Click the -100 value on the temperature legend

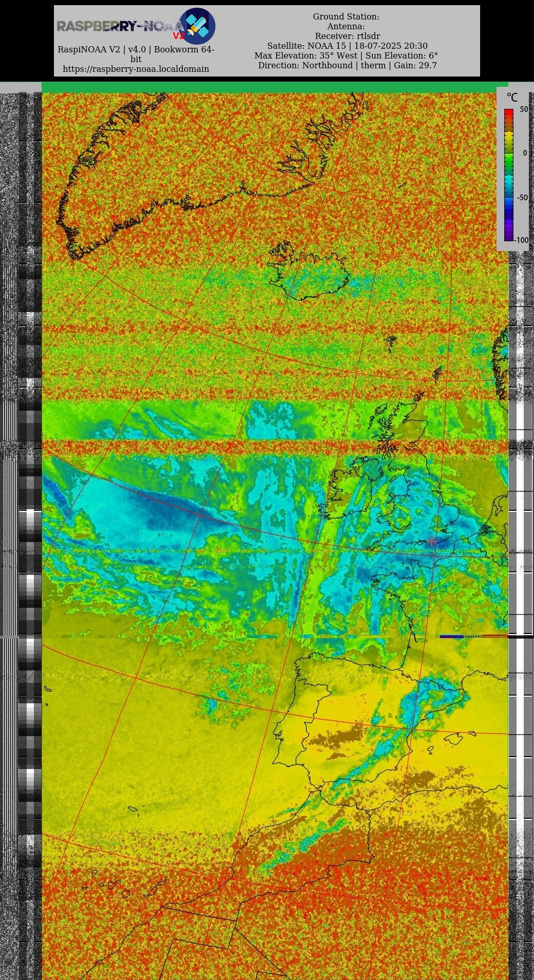[x=522, y=240]
